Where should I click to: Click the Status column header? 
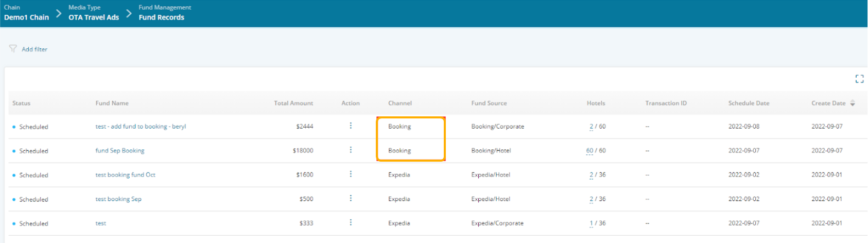pos(22,103)
